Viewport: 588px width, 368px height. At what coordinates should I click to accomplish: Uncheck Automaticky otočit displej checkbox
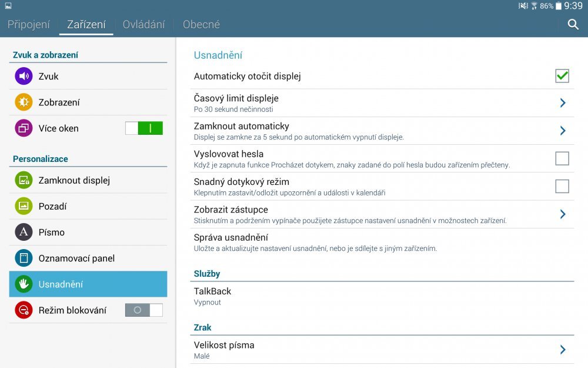(562, 76)
